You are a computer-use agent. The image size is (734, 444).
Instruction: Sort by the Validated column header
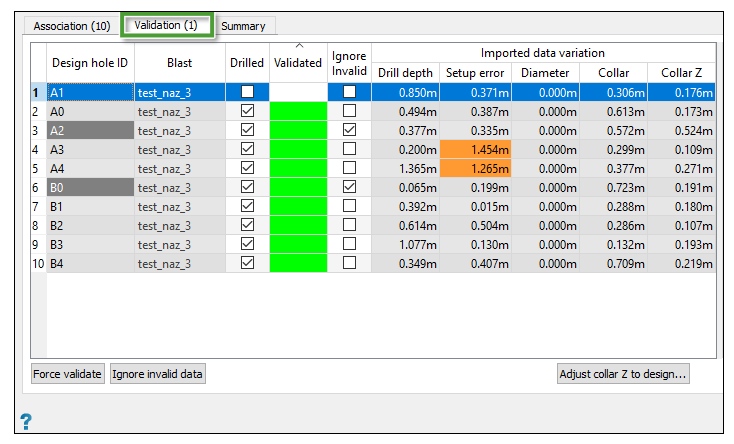click(298, 62)
